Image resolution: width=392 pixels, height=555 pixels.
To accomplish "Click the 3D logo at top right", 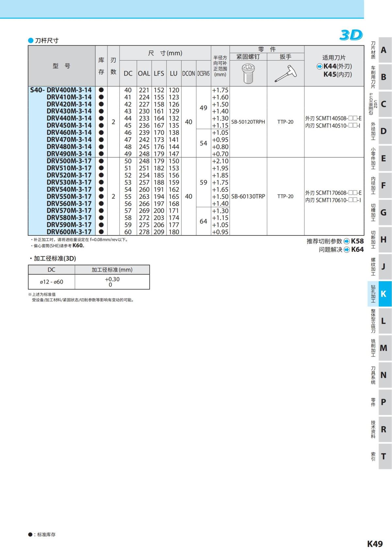I will pyautogui.click(x=351, y=35).
